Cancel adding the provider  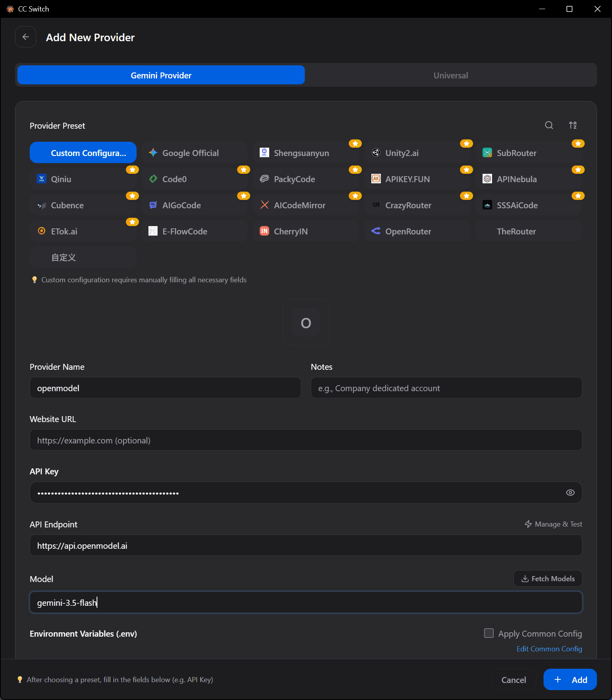pos(513,679)
